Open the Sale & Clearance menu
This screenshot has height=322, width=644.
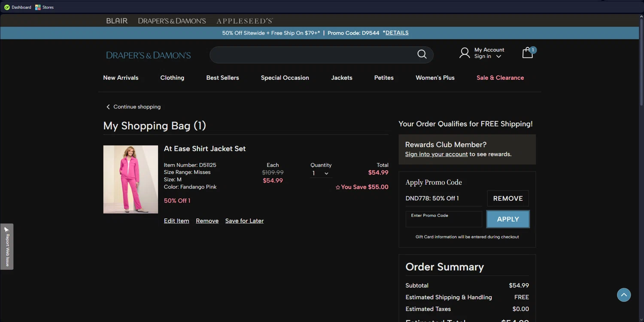click(x=500, y=78)
